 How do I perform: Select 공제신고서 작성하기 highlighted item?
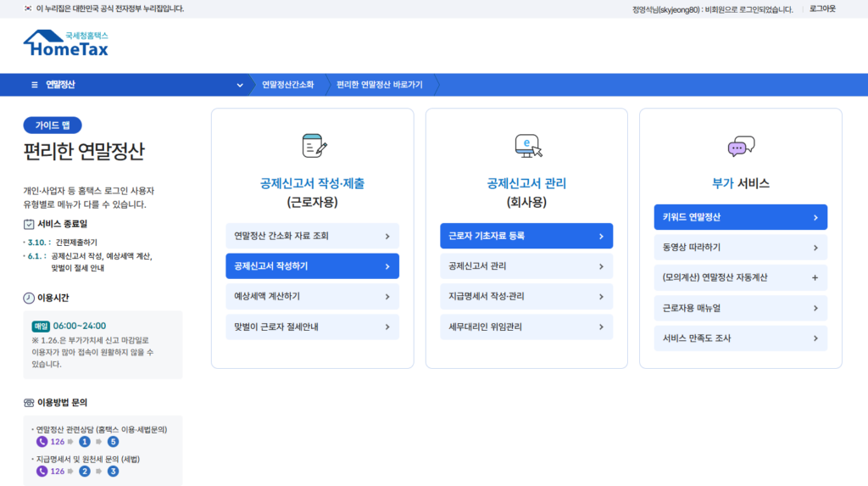[x=312, y=266]
